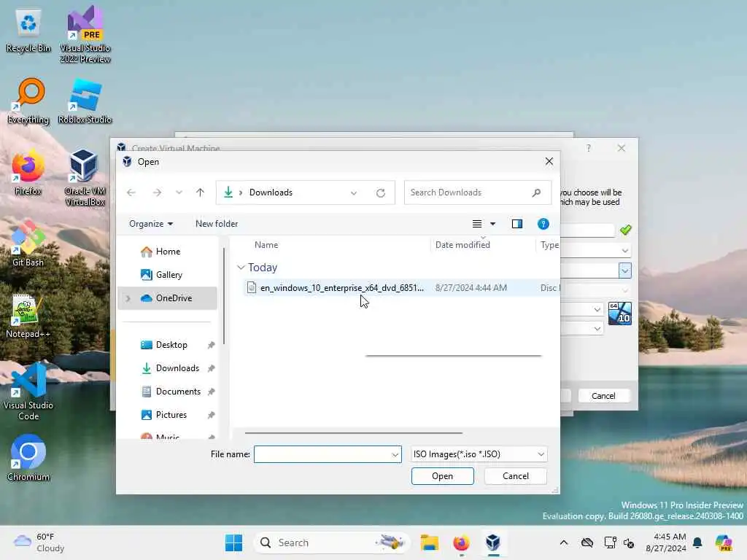Click the taskbar Search box
747x560 pixels.
(x=332, y=542)
